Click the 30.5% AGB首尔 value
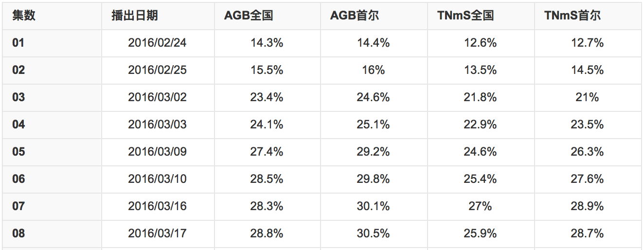644x250 pixels. [x=374, y=233]
